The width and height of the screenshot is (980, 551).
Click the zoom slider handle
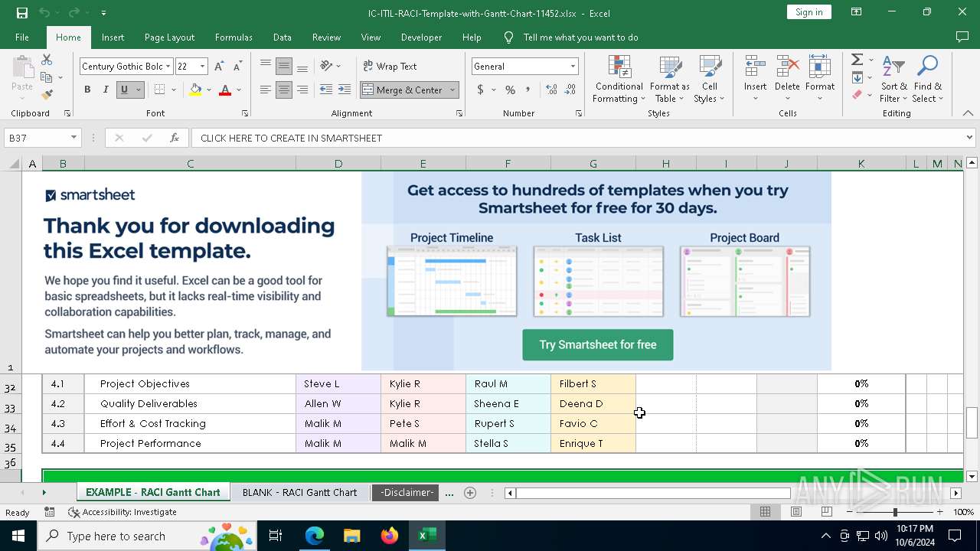tap(894, 512)
